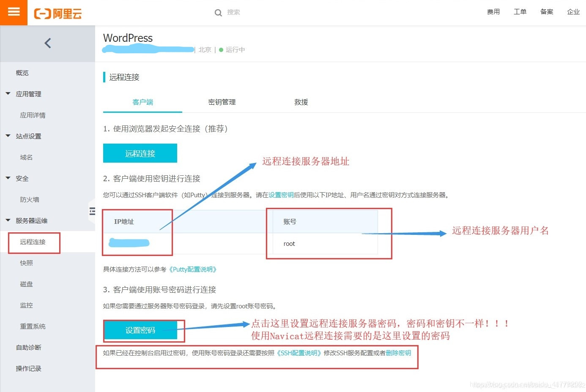Click the 账号 column header
Screen dimensions: 586x392
[290, 222]
